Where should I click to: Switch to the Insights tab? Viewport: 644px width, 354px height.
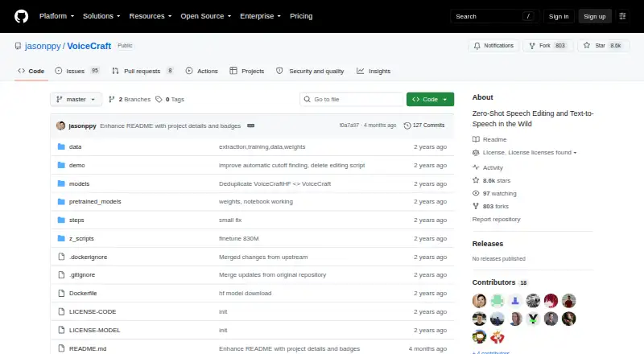click(x=374, y=71)
